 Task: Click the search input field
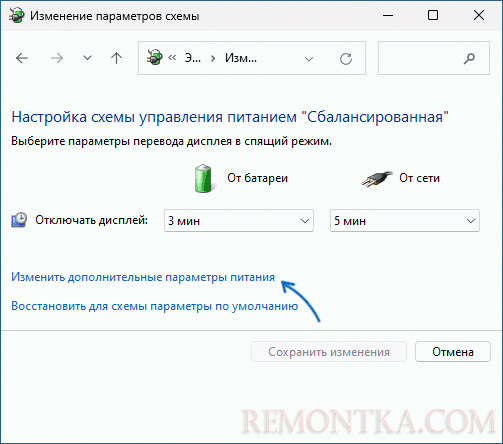click(434, 58)
